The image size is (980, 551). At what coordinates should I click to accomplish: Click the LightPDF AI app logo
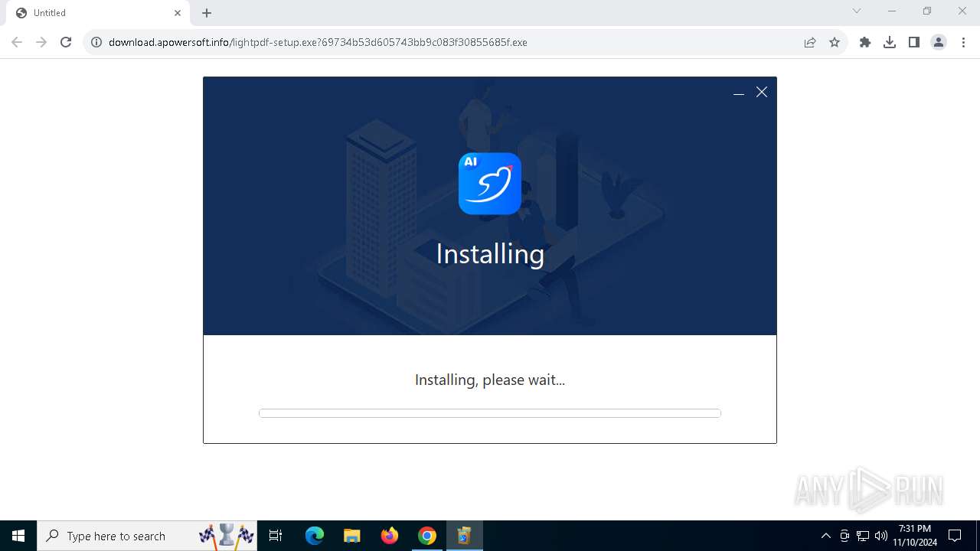coord(490,184)
